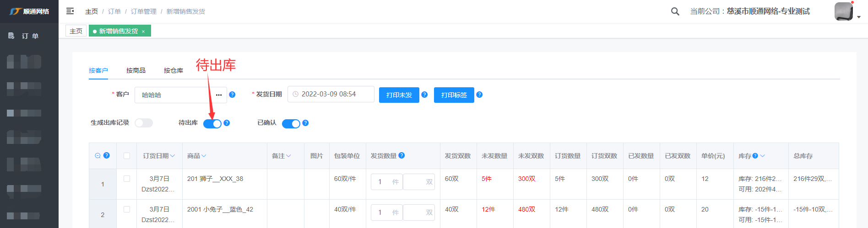The height and width of the screenshot is (228, 868).
Task: Click the help icon beside 已确认 toggle
Action: point(305,123)
